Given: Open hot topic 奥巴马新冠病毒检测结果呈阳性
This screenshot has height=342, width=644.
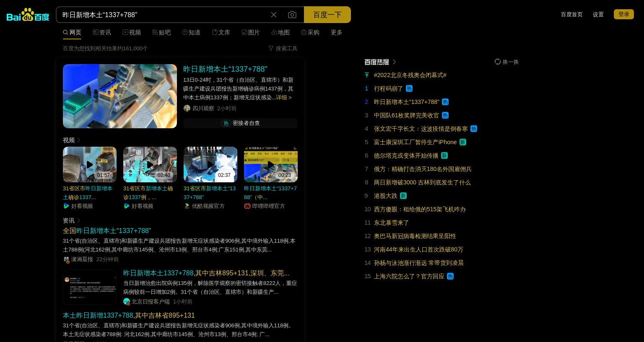Looking at the screenshot, I should click(x=415, y=236).
